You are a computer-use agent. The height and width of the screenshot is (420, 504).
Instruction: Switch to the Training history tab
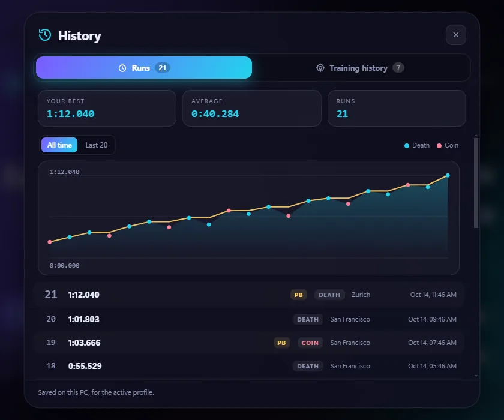point(359,68)
